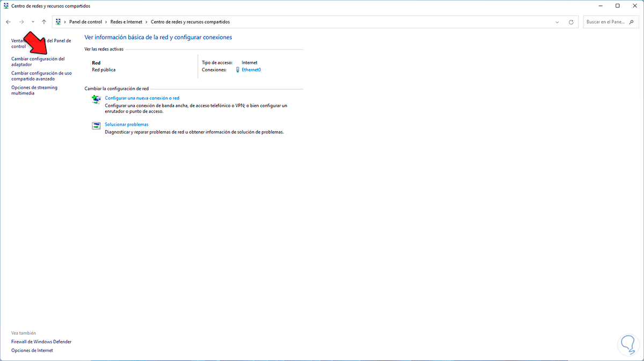
Task: Open 'Configurar una nueva conexión o red'
Action: (x=142, y=98)
